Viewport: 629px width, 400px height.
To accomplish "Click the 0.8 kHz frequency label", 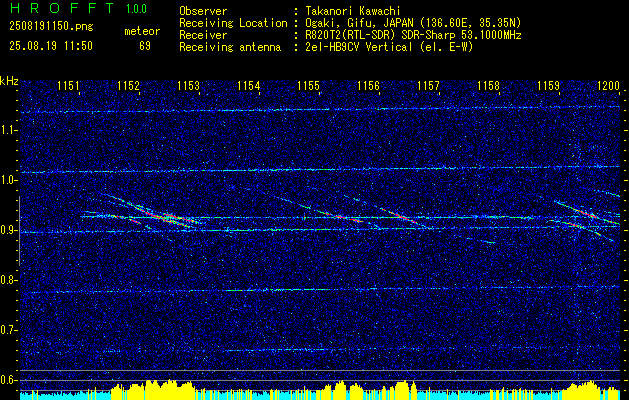I will (x=9, y=280).
